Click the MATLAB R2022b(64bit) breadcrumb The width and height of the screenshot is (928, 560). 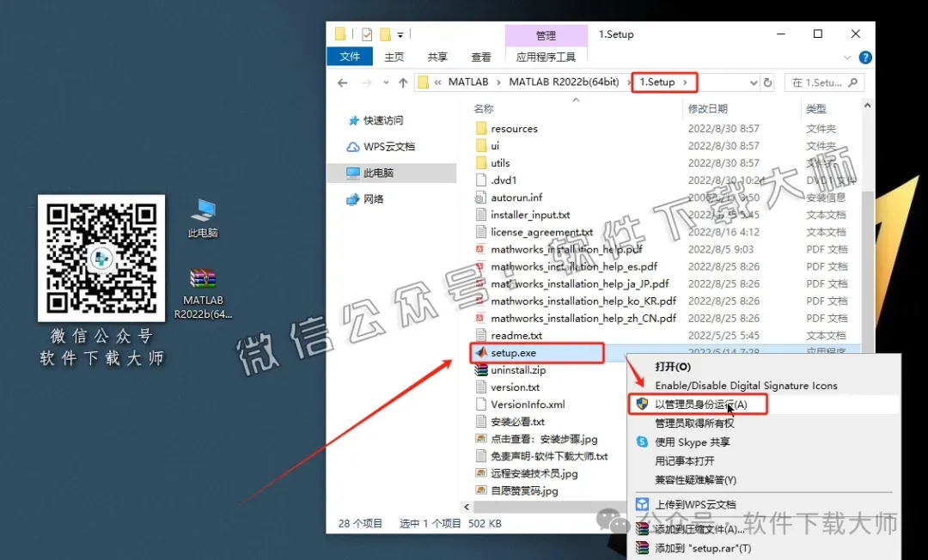(564, 82)
